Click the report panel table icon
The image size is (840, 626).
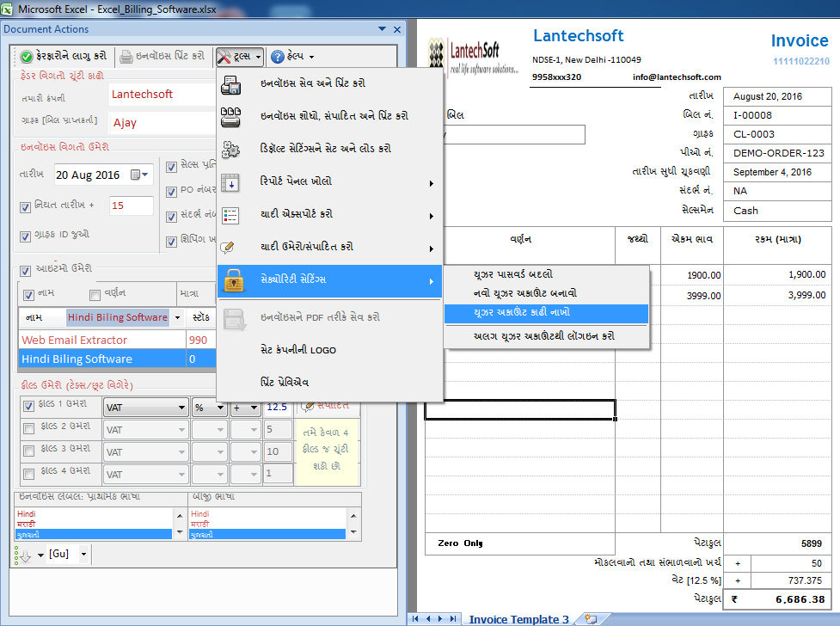pyautogui.click(x=231, y=183)
